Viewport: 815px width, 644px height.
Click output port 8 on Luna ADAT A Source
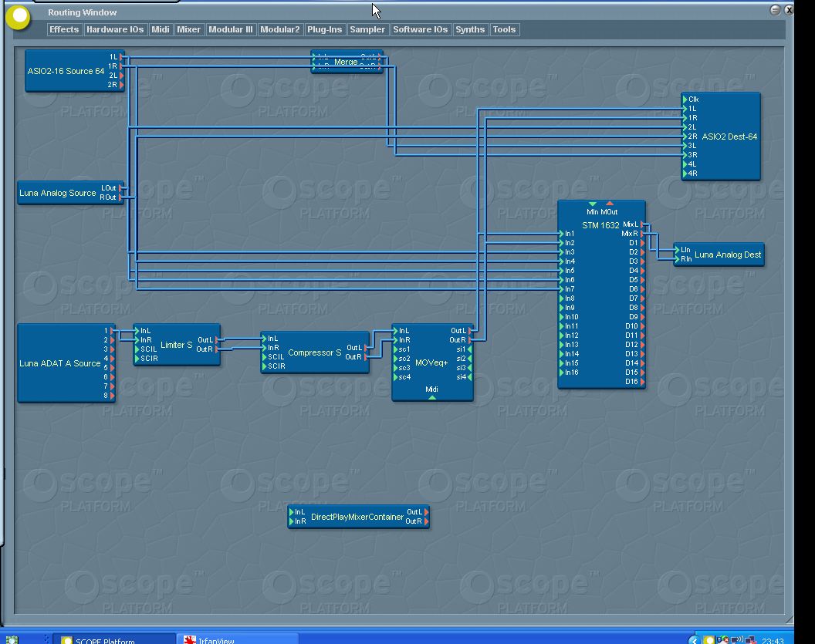(112, 396)
